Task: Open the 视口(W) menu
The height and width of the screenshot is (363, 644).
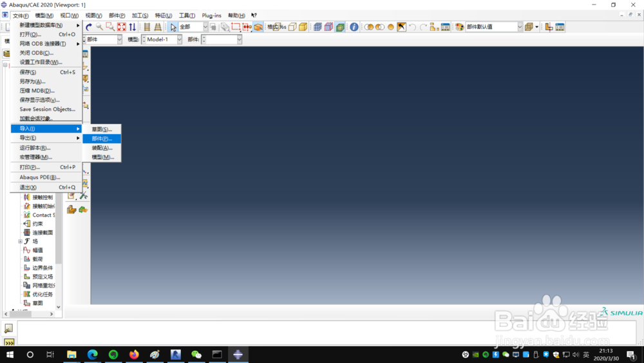Action: pos(69,15)
